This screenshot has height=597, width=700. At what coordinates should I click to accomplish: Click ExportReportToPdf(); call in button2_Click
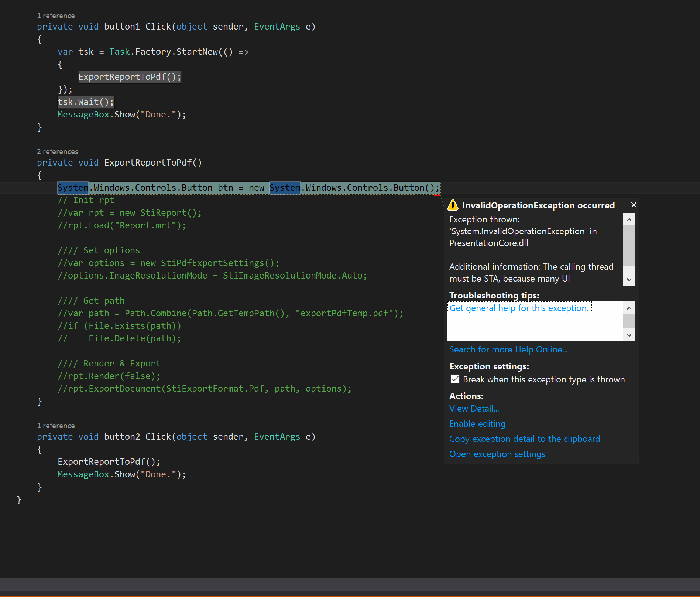109,462
